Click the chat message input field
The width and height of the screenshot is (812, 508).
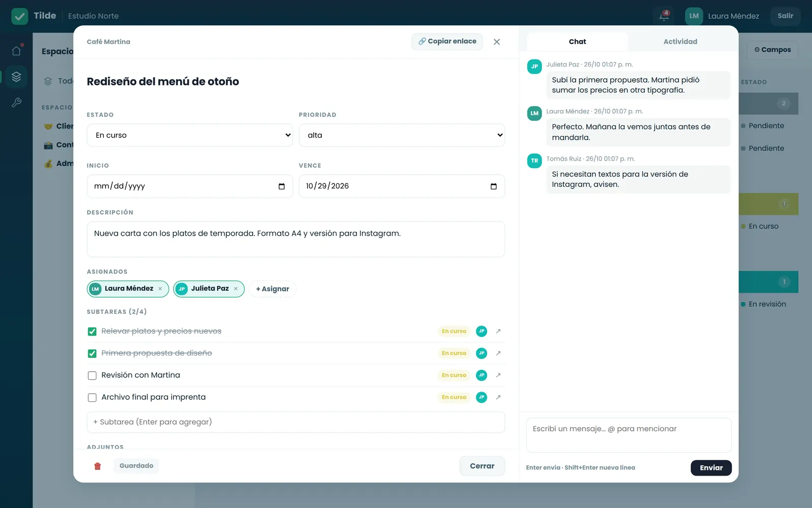click(x=629, y=435)
